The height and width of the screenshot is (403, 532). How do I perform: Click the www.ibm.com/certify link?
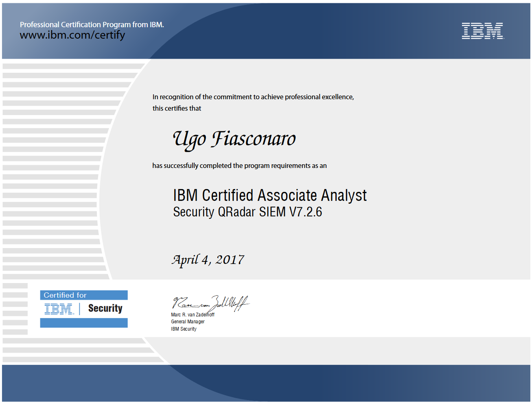(72, 35)
